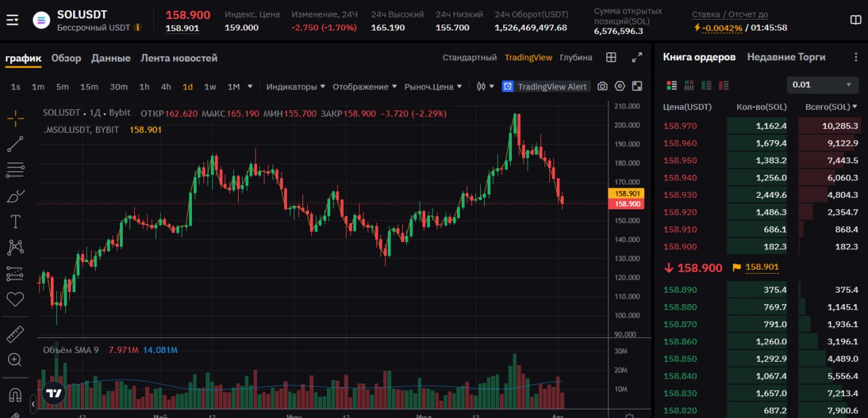Click the red 158.900 price label on price axis
The height and width of the screenshot is (418, 868).
(625, 204)
